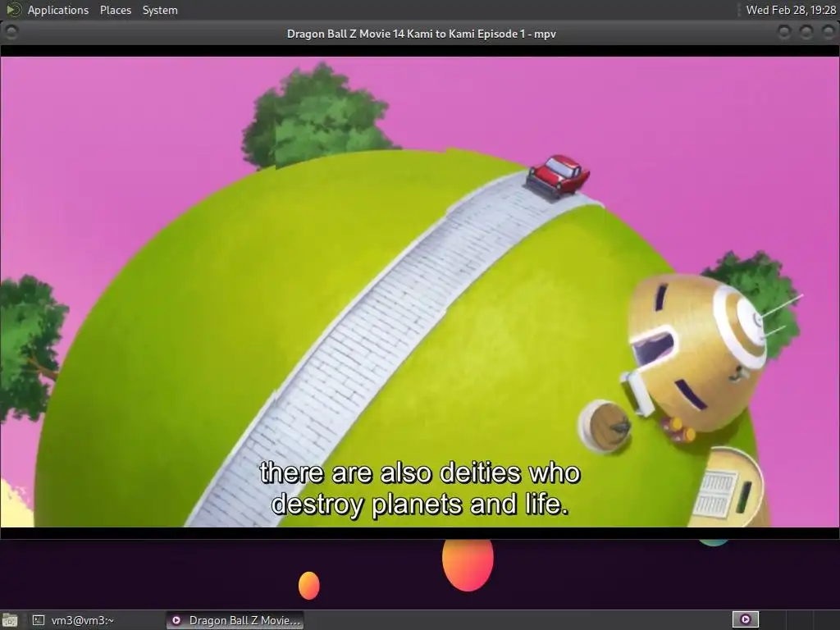840x630 pixels.
Task: Open the System menu
Action: (160, 10)
